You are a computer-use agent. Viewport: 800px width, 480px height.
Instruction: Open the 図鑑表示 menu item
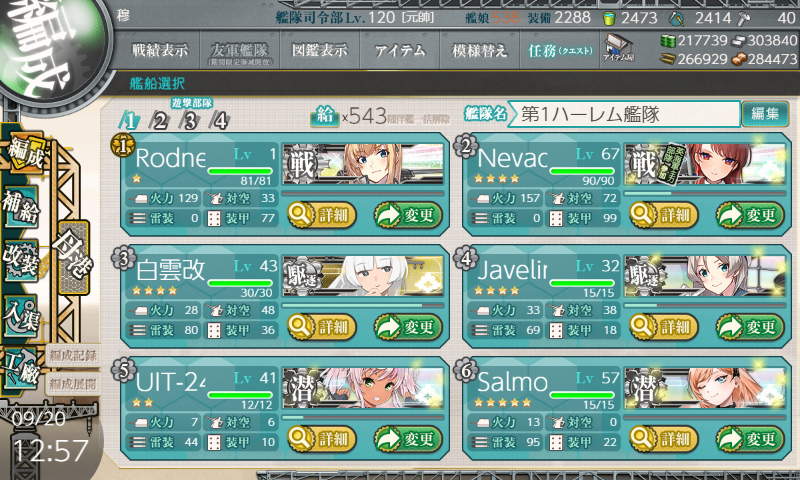point(320,50)
